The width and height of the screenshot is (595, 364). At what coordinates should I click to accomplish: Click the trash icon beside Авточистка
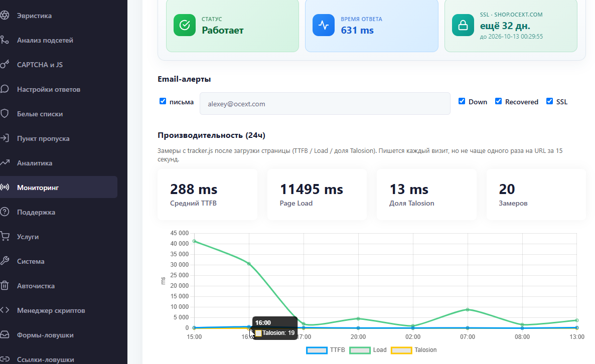[x=5, y=285]
